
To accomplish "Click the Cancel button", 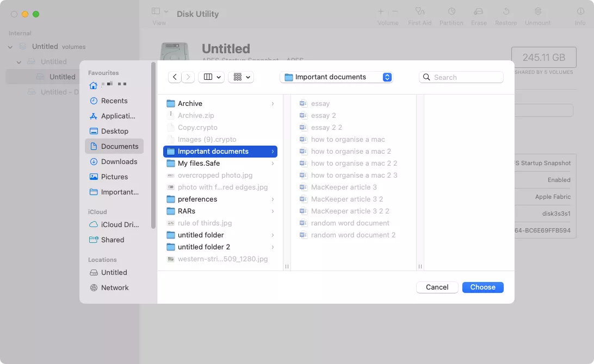I will (437, 287).
